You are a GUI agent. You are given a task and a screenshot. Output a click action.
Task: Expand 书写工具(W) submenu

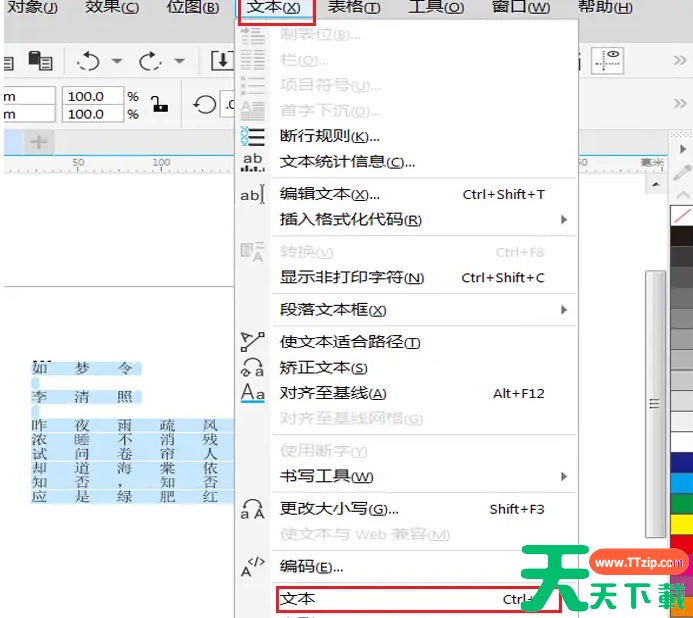coord(407,476)
